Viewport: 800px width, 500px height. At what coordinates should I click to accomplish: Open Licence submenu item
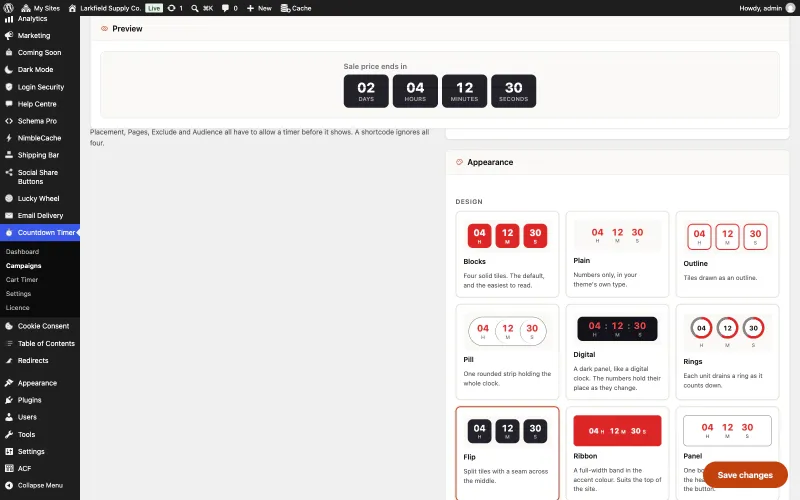(17, 308)
